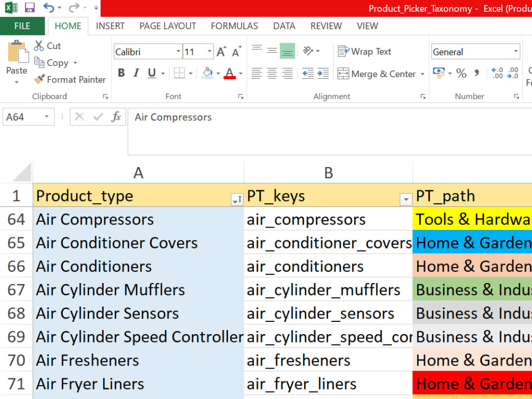Select cell 'air_fresheners'
The width and height of the screenshot is (532, 399).
point(328,360)
